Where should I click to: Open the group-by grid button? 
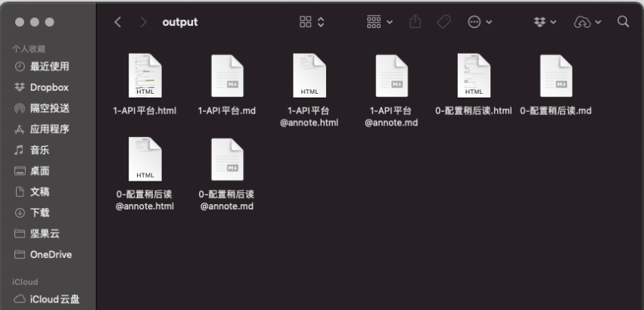[374, 22]
